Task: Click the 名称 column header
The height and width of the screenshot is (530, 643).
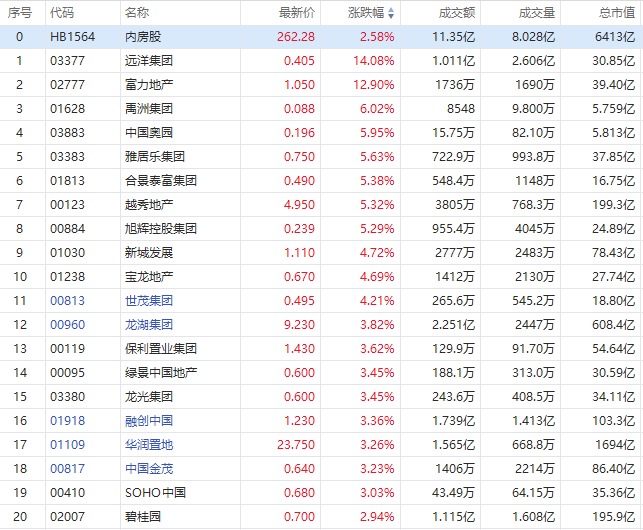Action: click(137, 13)
